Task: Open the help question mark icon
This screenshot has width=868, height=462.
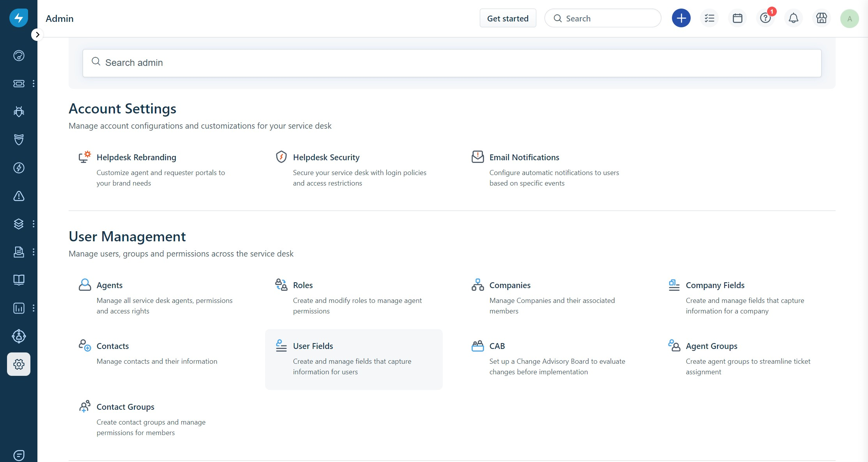Action: click(765, 18)
